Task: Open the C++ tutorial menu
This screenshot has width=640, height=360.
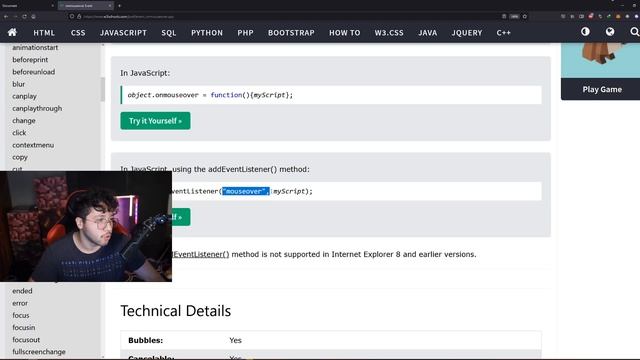Action: 503,33
